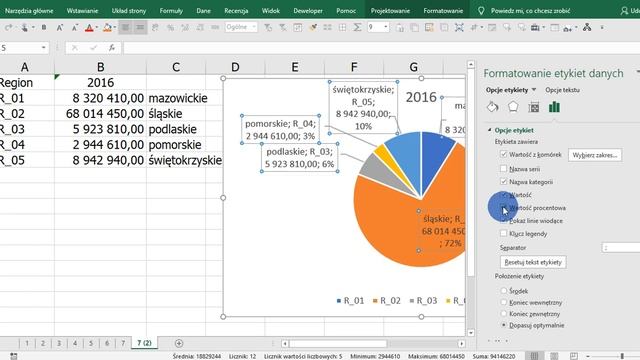Switch to Opcje tekstu in format pane
The height and width of the screenshot is (360, 640).
point(562,90)
